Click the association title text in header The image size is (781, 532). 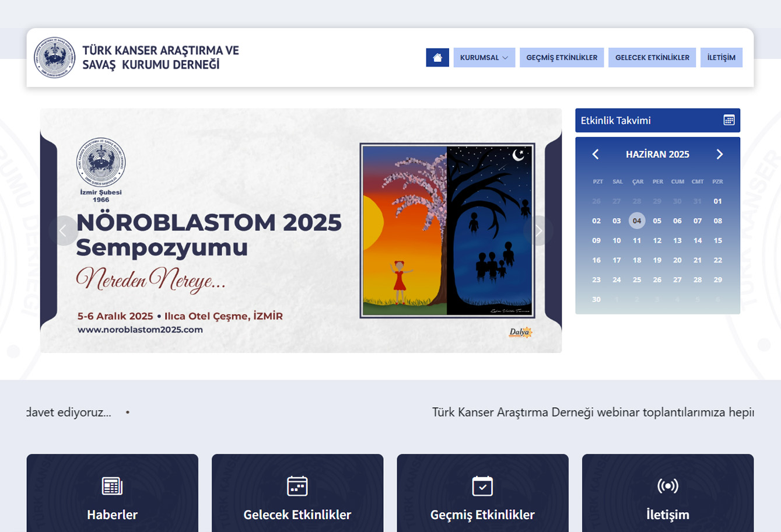[x=160, y=58]
